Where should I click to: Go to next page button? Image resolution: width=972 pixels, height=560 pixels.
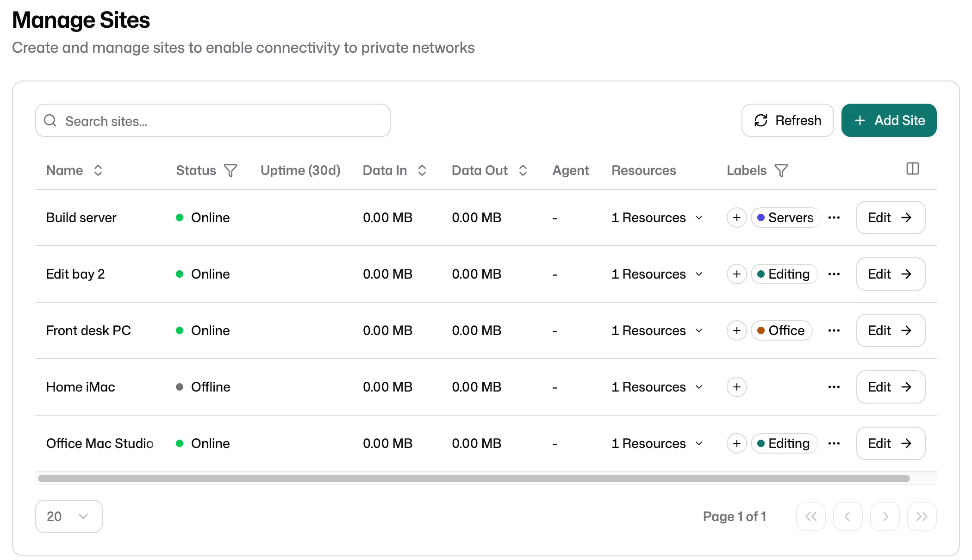click(885, 516)
